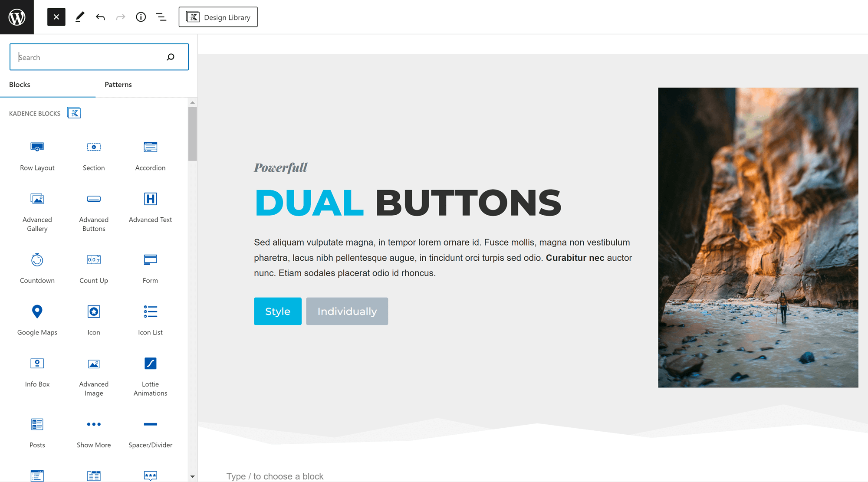Click the undo arrow toolbar button
This screenshot has height=482, width=868.
tap(100, 17)
